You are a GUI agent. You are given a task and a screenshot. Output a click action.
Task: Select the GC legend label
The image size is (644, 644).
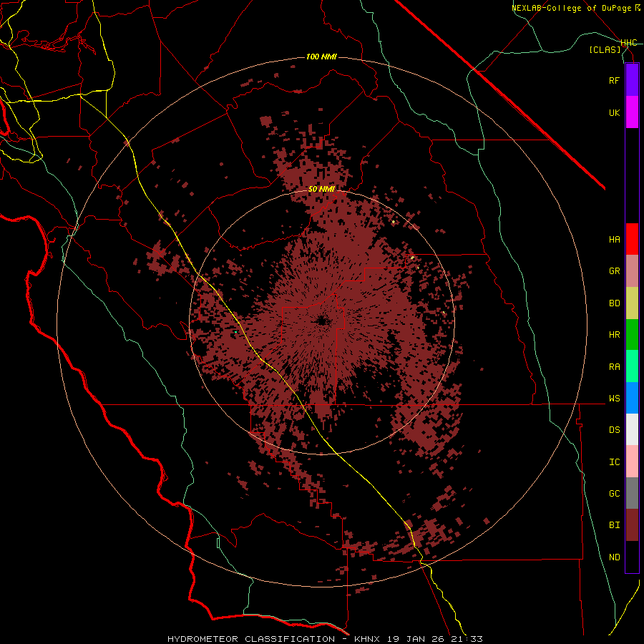pos(614,494)
